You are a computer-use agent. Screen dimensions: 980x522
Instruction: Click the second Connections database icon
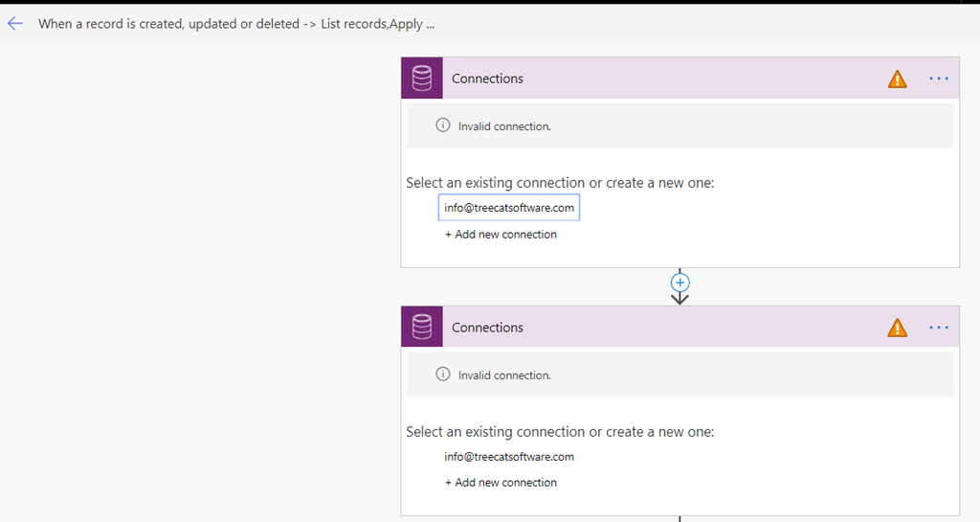pyautogui.click(x=422, y=327)
